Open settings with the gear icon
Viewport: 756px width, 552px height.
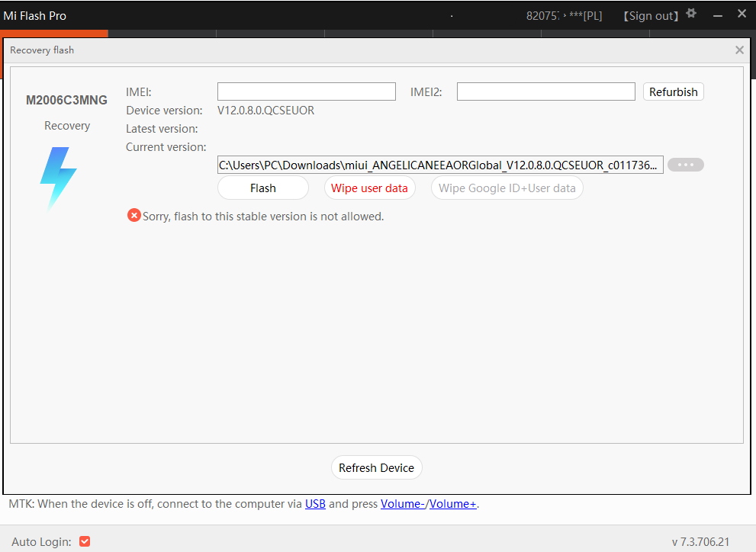point(691,14)
